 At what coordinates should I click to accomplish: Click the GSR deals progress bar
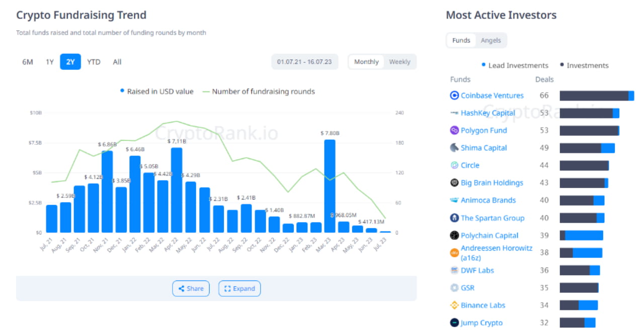(579, 287)
